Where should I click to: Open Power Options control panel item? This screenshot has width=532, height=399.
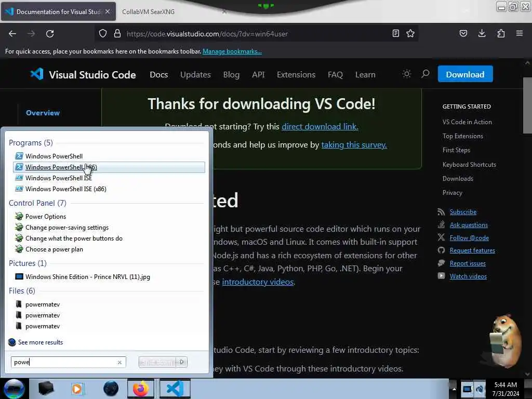point(109,217)
